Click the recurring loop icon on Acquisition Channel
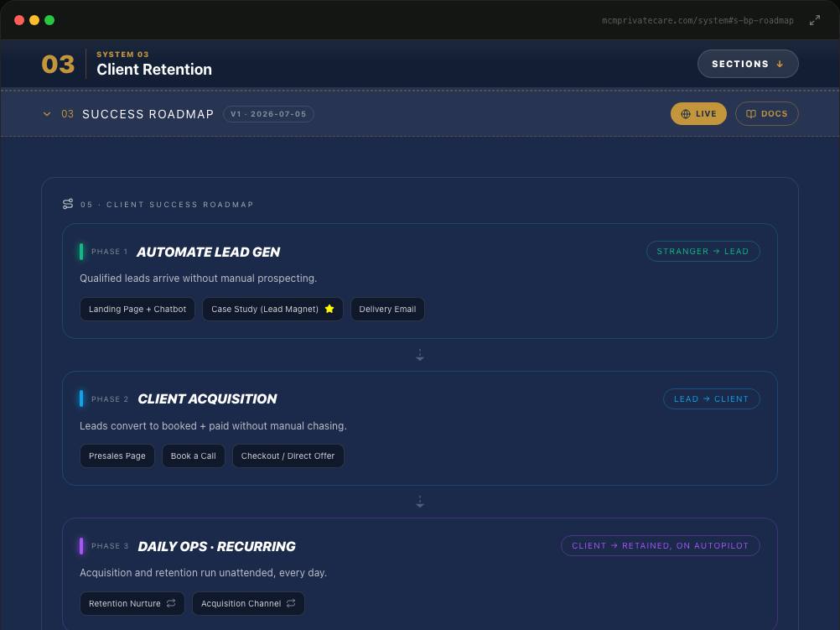840x630 pixels. [291, 603]
